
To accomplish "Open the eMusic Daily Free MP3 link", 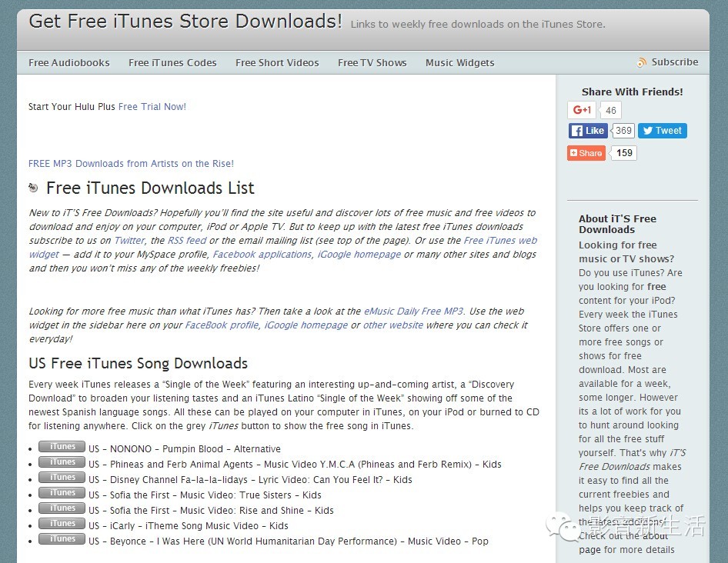I will click(413, 311).
